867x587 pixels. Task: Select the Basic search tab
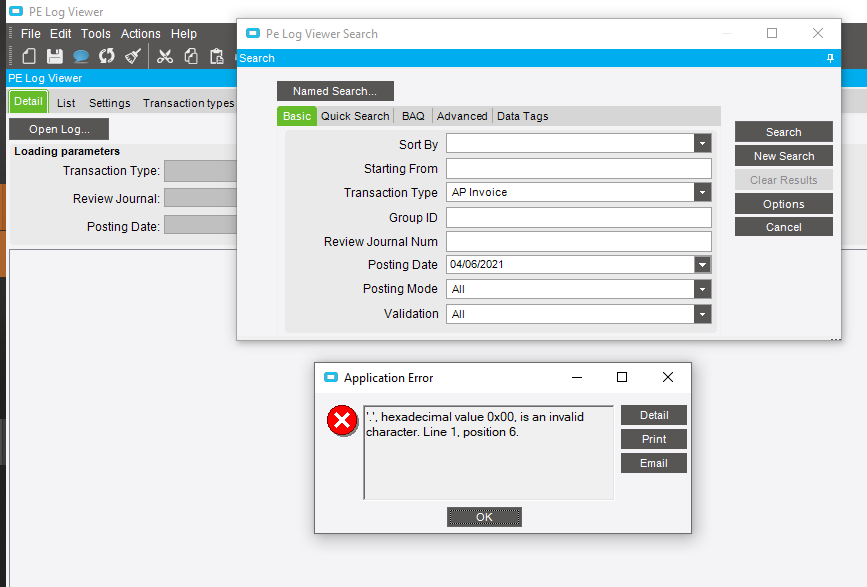(297, 116)
